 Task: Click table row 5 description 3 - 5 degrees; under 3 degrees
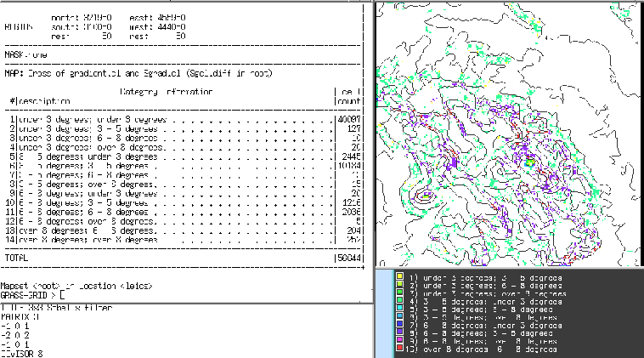[x=88, y=156]
